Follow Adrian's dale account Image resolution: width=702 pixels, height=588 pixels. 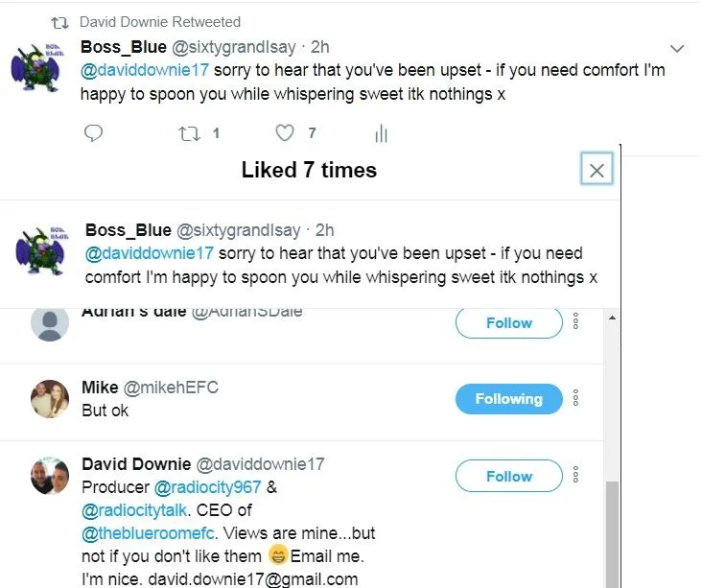[508, 323]
